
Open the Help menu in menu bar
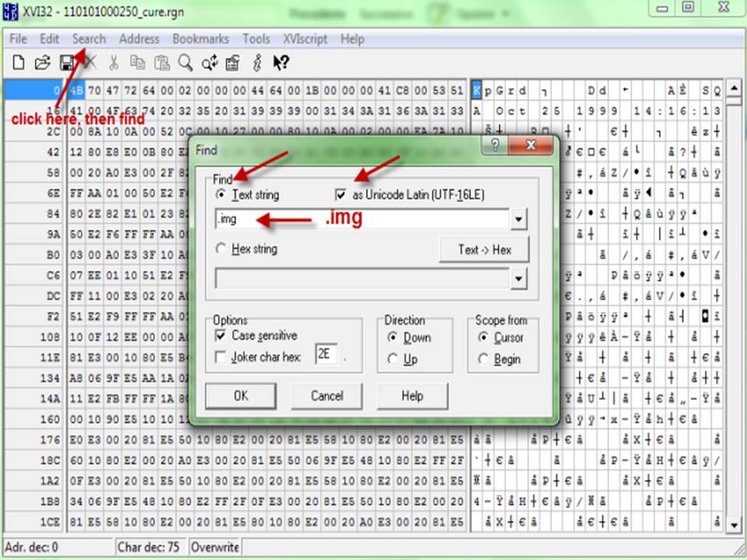click(352, 39)
